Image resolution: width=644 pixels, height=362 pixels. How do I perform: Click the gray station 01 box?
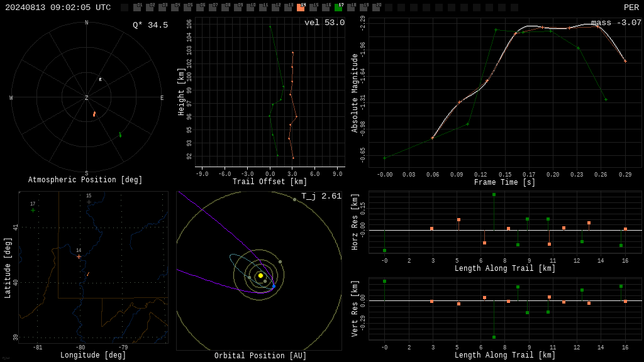coord(137,8)
